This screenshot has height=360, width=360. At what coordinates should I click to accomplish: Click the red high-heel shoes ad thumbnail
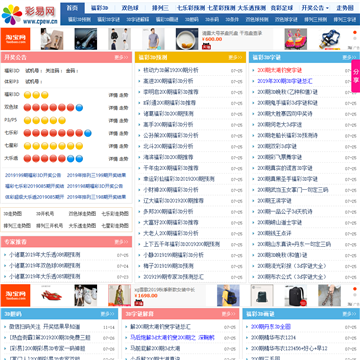pos(51,295)
